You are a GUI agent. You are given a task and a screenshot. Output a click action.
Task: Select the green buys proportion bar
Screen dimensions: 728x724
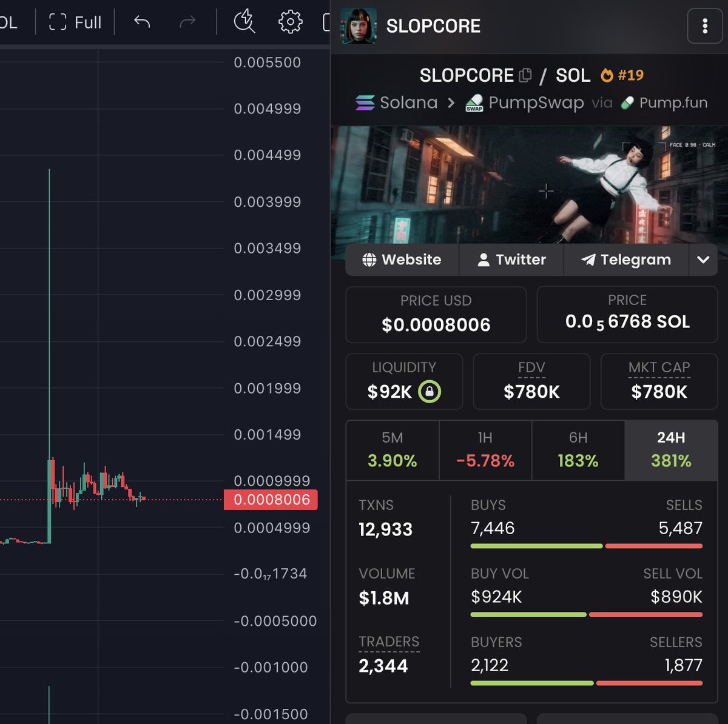pyautogui.click(x=536, y=546)
